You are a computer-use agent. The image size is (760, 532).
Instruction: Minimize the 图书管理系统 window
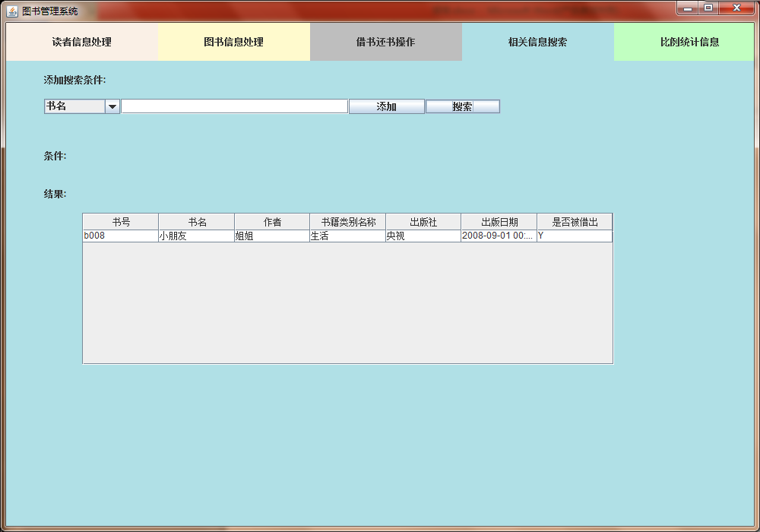tap(687, 8)
